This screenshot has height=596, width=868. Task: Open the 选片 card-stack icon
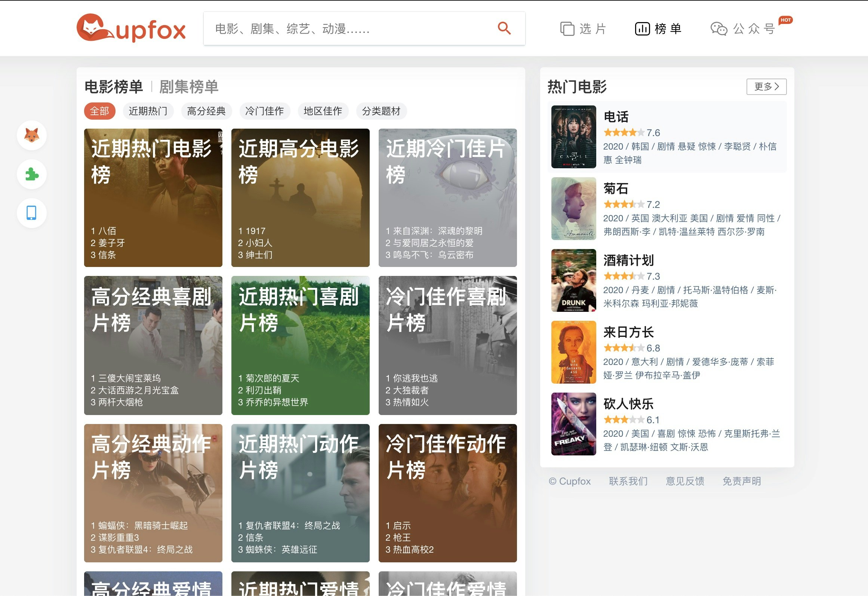567,28
